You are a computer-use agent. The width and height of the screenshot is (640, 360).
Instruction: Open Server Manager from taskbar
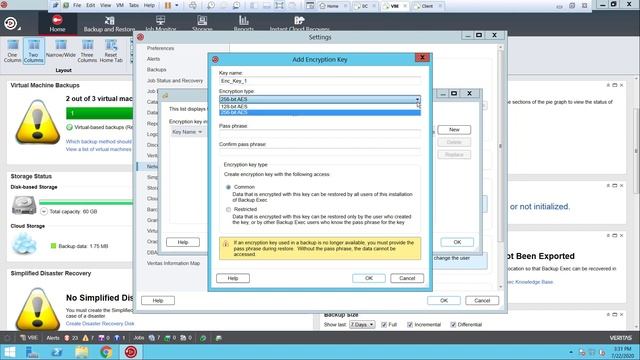32,352
